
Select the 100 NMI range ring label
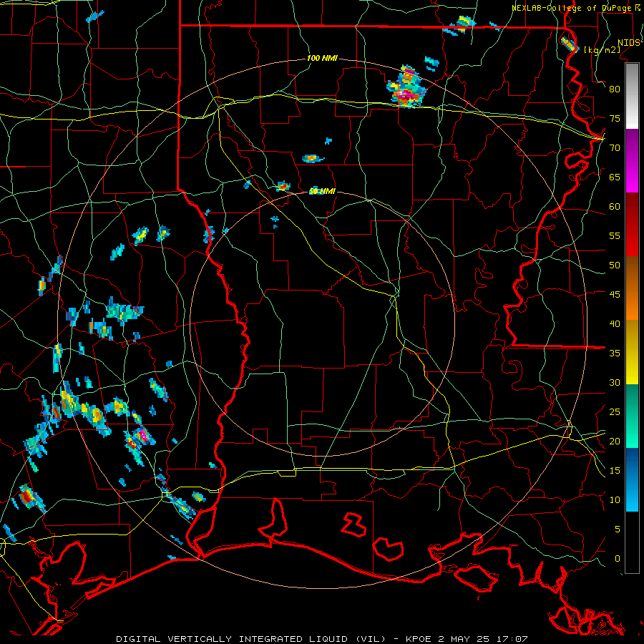point(323,58)
